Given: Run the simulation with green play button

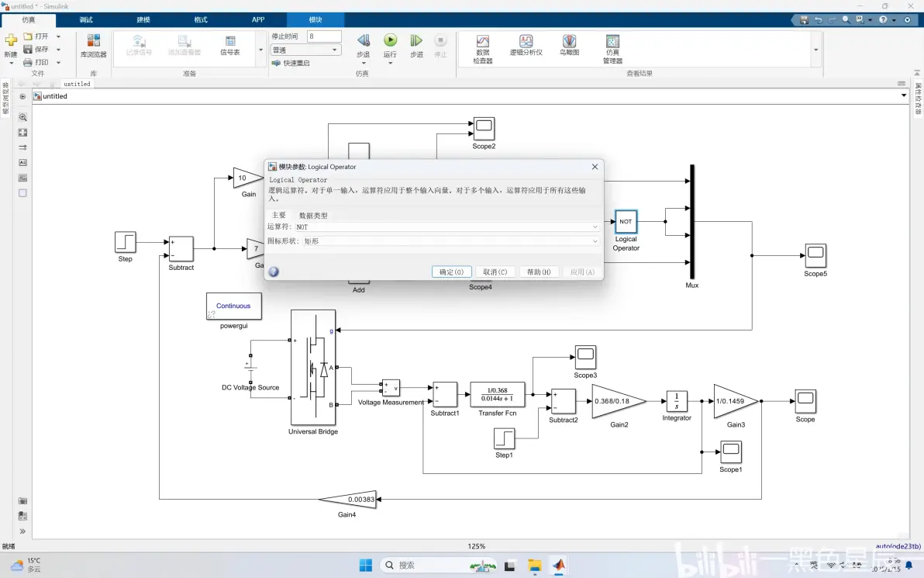Looking at the screenshot, I should 390,40.
